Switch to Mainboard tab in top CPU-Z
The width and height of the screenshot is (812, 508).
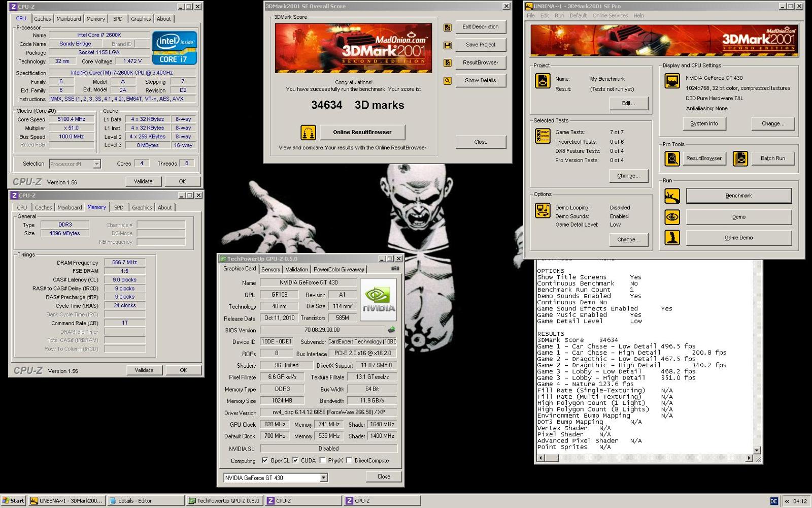click(69, 19)
